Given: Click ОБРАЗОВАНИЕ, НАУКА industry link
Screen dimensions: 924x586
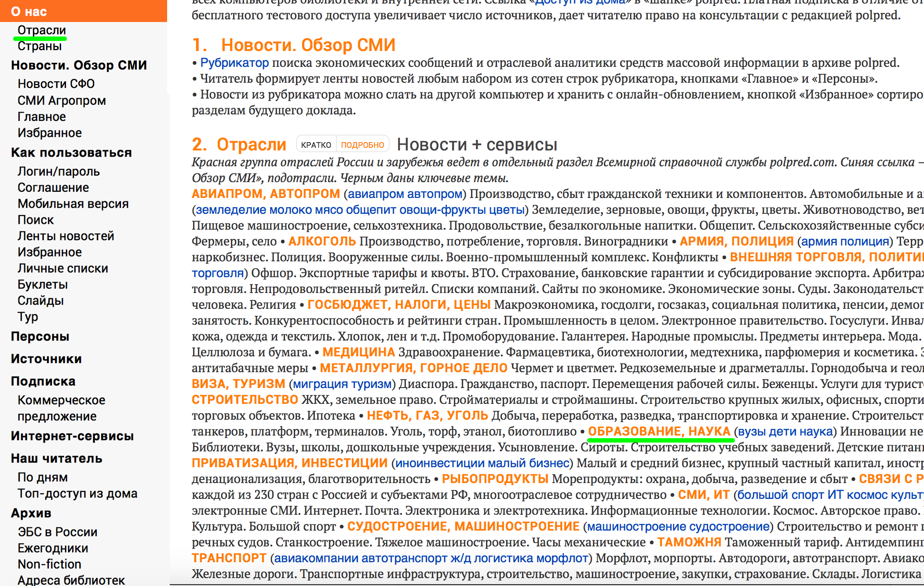Looking at the screenshot, I should (659, 432).
